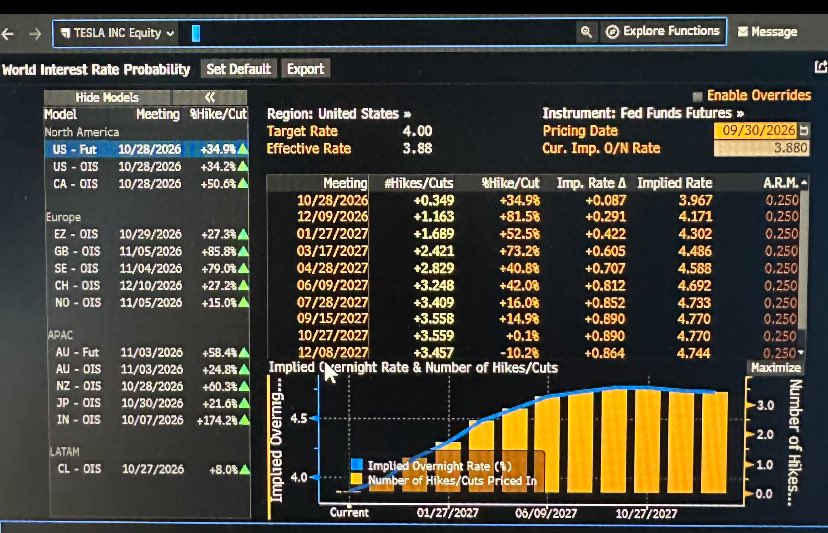This screenshot has height=533, width=828.
Task: Enable Overrides checkbox
Action: 698,96
